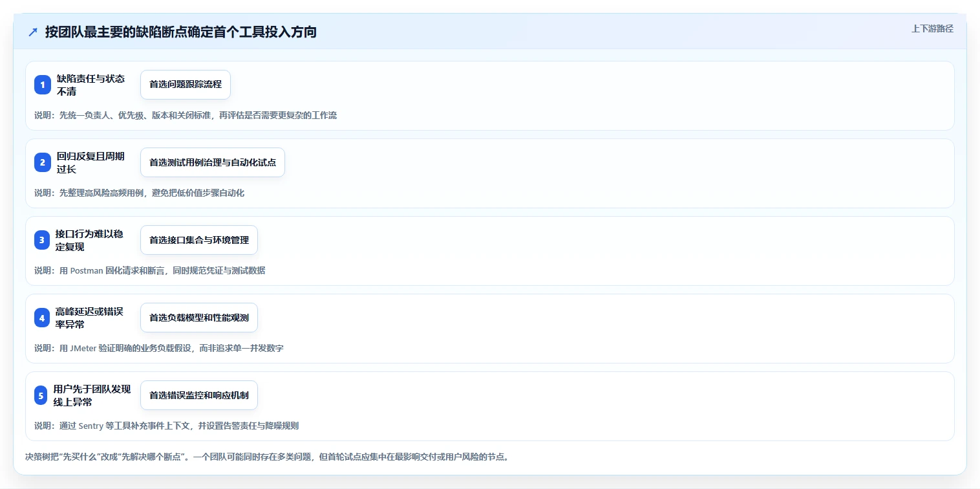The width and height of the screenshot is (980, 489).
Task: Click the 用户先于团队发现线上异常 label
Action: point(92,395)
